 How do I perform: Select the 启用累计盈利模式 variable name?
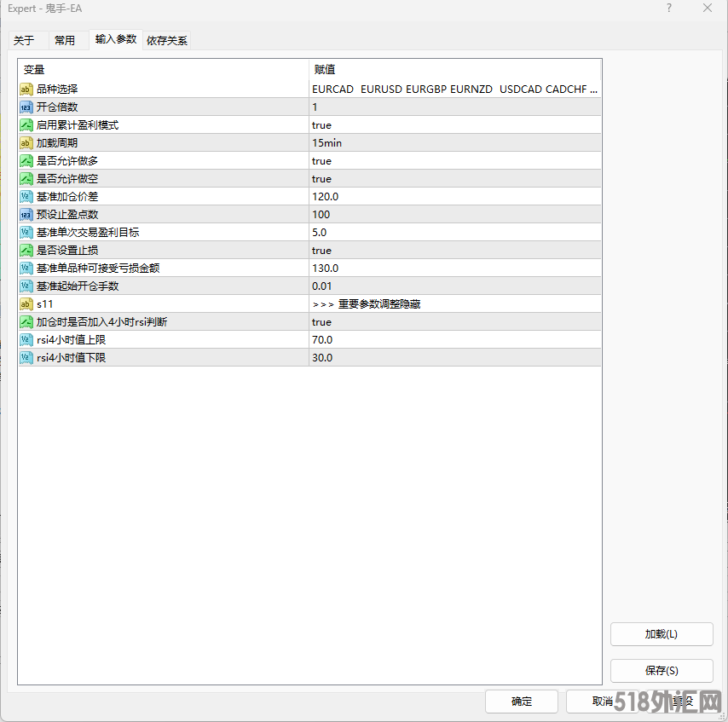pos(78,125)
